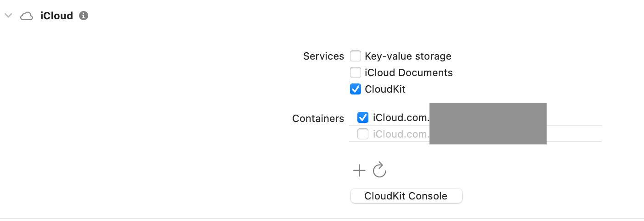644x221 pixels.
Task: Enable the iCloud Documents checkbox
Action: 356,72
